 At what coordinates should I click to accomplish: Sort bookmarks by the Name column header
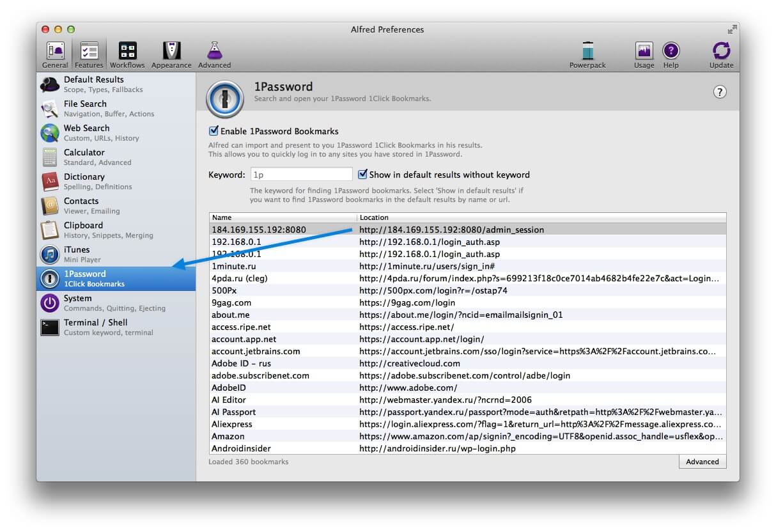click(x=283, y=217)
